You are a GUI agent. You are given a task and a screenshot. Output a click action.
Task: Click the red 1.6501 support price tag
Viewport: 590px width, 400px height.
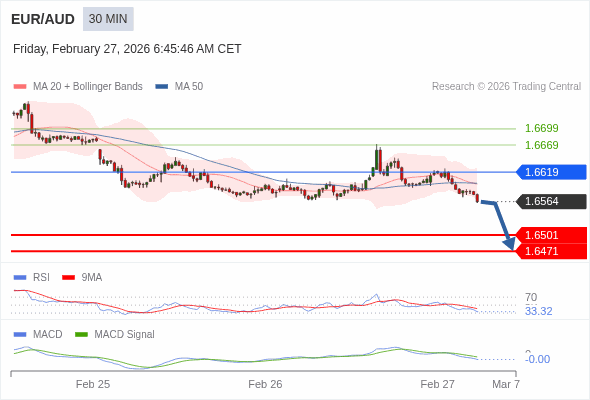coord(552,235)
